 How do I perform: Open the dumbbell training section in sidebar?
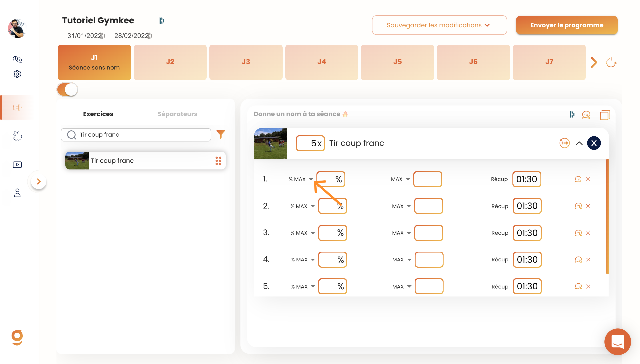click(17, 107)
